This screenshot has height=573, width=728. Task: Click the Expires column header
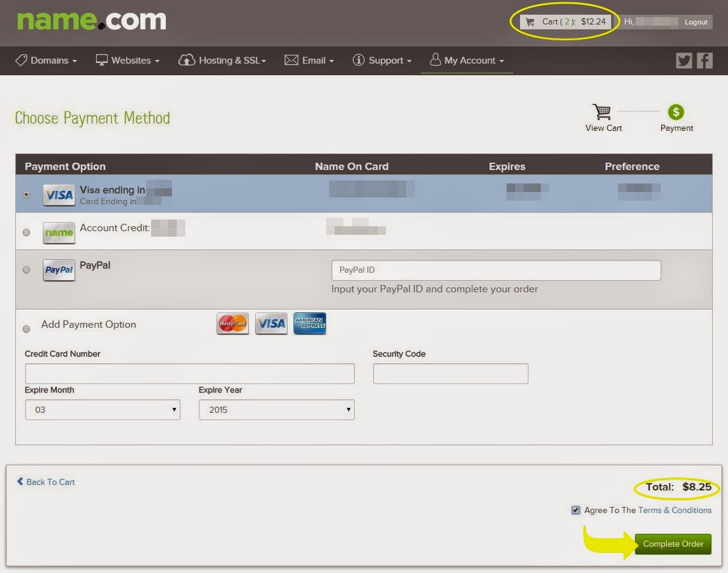click(507, 166)
